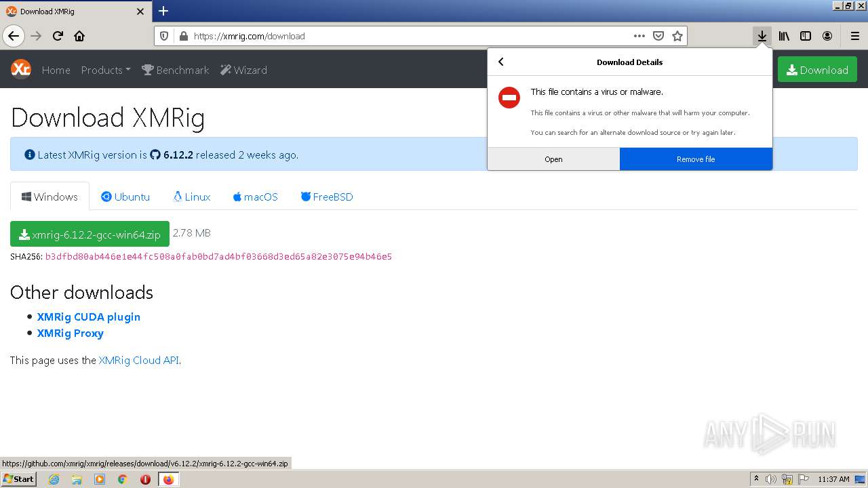
Task: Switch to the FreeBSD tab
Action: pyautogui.click(x=327, y=197)
